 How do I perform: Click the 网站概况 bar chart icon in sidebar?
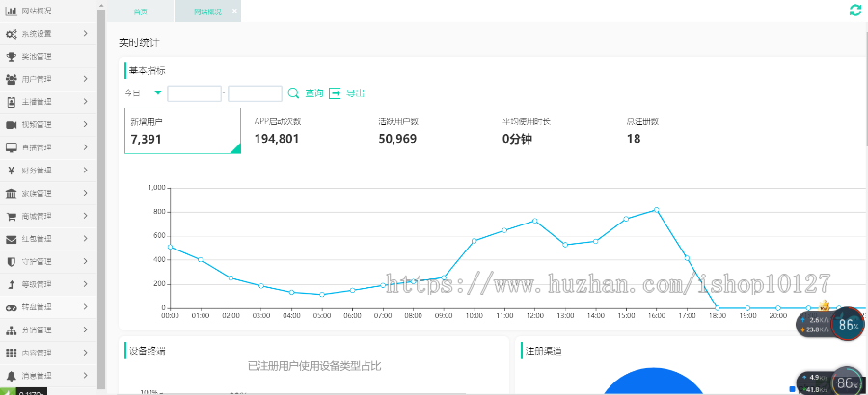(x=11, y=11)
